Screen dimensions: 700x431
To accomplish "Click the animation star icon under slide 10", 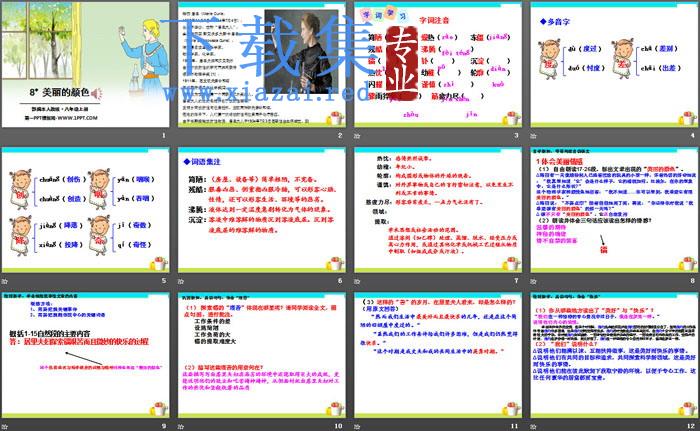I will [181, 427].
